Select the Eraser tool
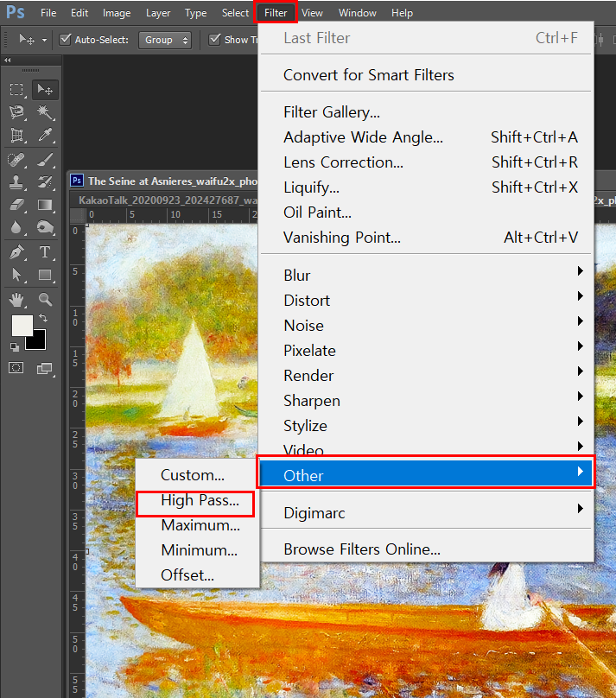Viewport: 616px width, 698px height. click(x=17, y=205)
